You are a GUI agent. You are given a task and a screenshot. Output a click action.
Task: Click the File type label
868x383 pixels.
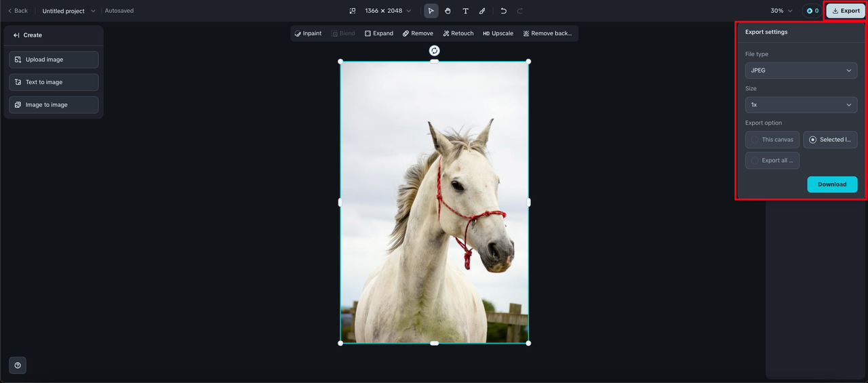click(757, 54)
